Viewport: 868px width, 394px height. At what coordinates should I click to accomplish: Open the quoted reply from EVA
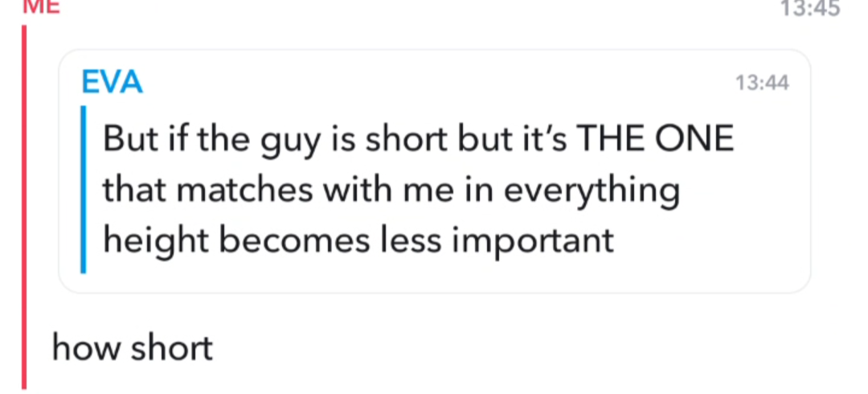(435, 171)
